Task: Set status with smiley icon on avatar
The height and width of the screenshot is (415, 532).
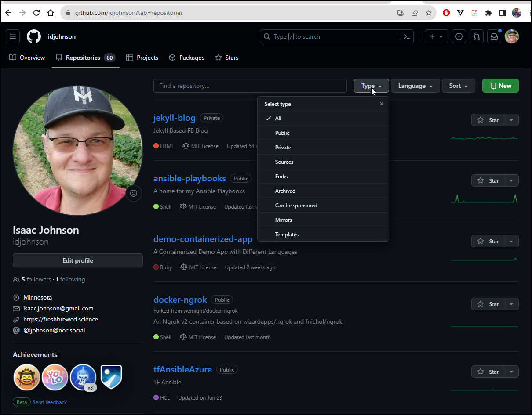Action: (x=134, y=193)
